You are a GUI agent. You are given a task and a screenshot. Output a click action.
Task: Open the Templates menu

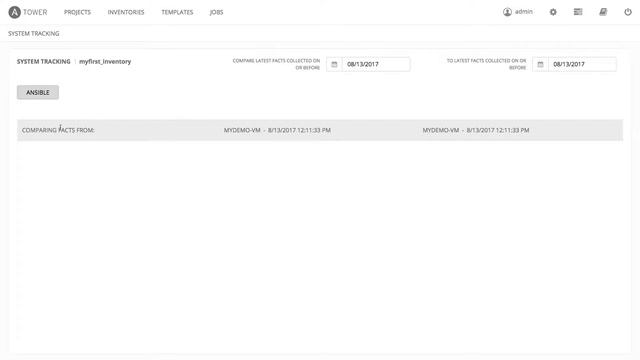[177, 12]
